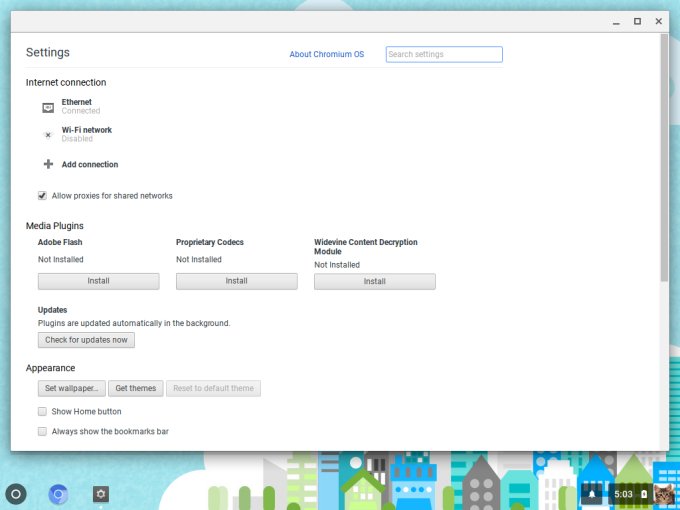Install Adobe Flash plugin

point(98,281)
